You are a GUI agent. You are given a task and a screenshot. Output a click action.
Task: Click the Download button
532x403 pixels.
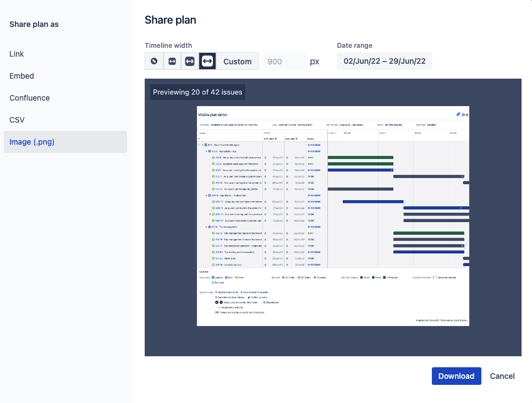tap(456, 376)
